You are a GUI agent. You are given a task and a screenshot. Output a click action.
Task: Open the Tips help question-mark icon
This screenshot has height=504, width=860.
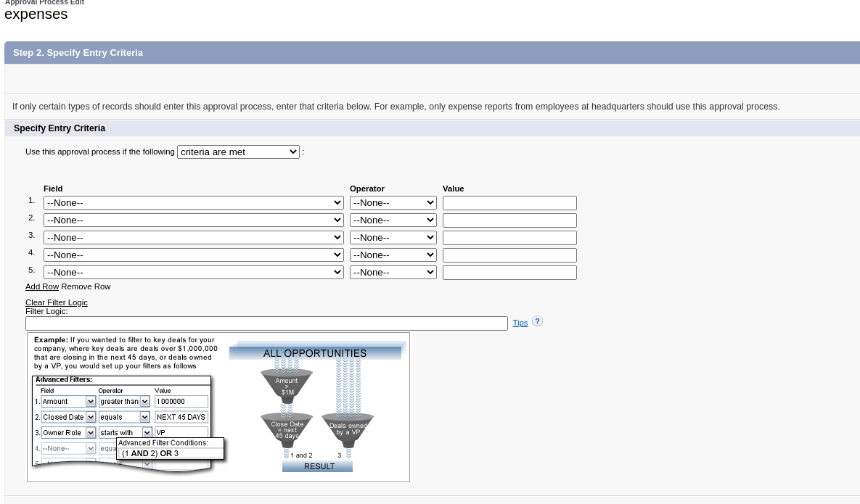(x=538, y=321)
